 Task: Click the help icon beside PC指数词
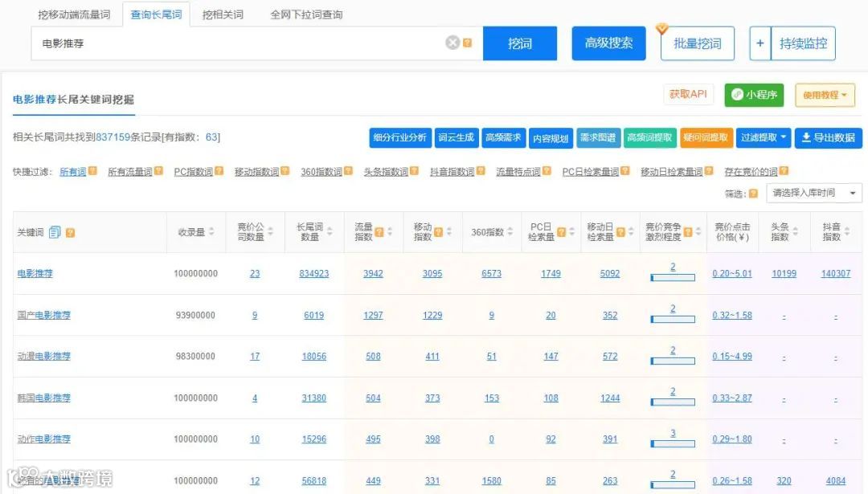(x=219, y=171)
